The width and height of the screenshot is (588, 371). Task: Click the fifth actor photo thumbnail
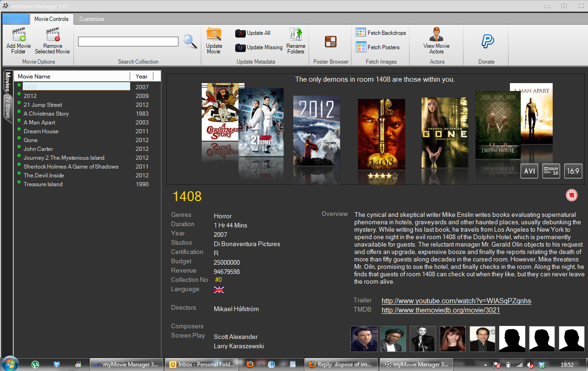tap(482, 339)
